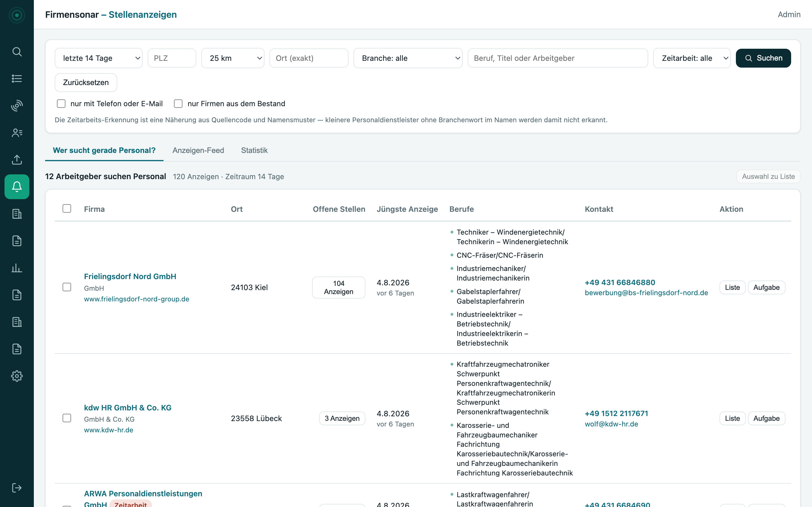This screenshot has width=812, height=507.
Task: Open the list view sidebar icon
Action: (x=17, y=79)
